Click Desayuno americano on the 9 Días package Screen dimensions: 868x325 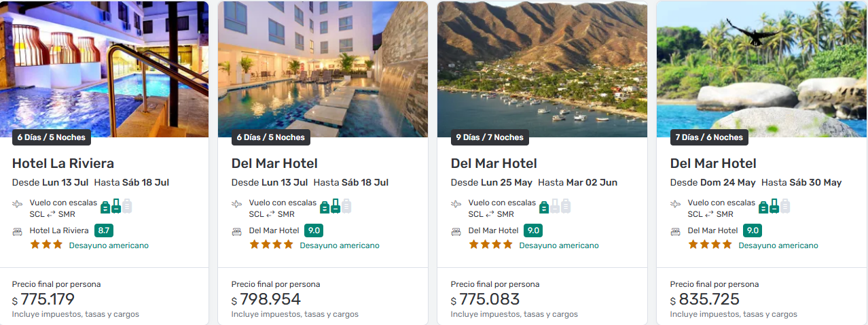pos(559,245)
